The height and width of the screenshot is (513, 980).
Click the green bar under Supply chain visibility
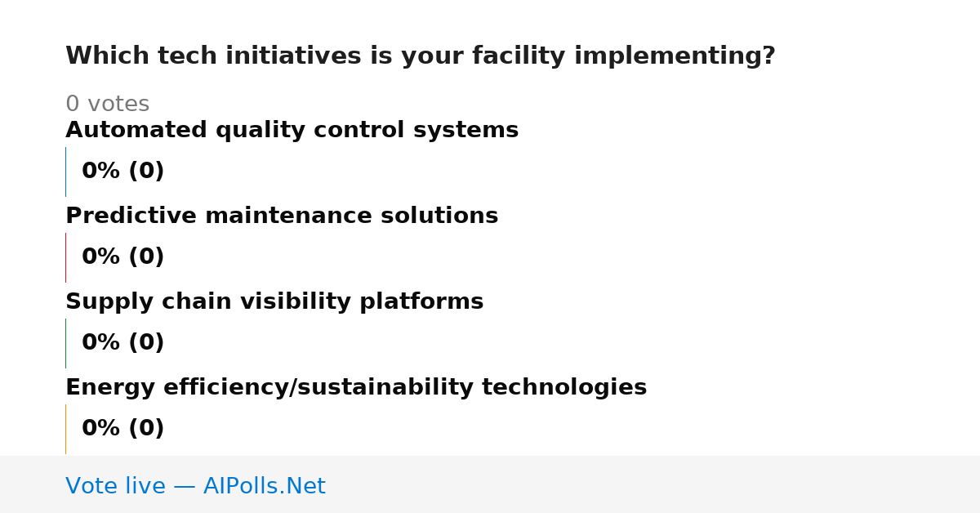coord(65,343)
